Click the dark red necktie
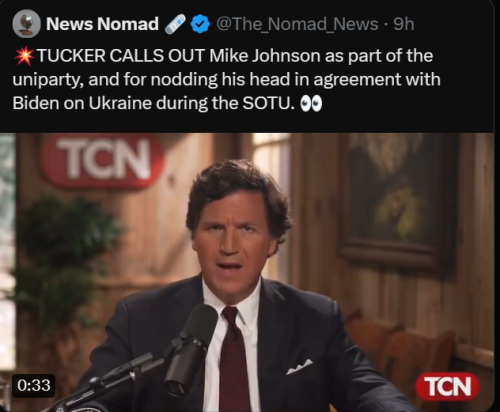 (x=233, y=360)
